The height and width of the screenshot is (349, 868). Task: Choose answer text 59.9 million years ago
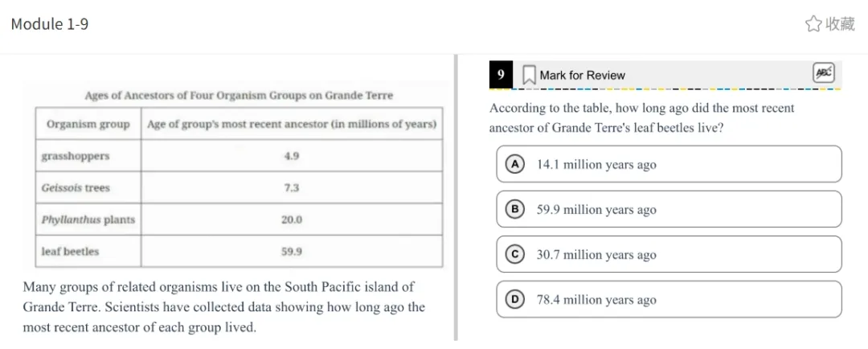pyautogui.click(x=596, y=210)
